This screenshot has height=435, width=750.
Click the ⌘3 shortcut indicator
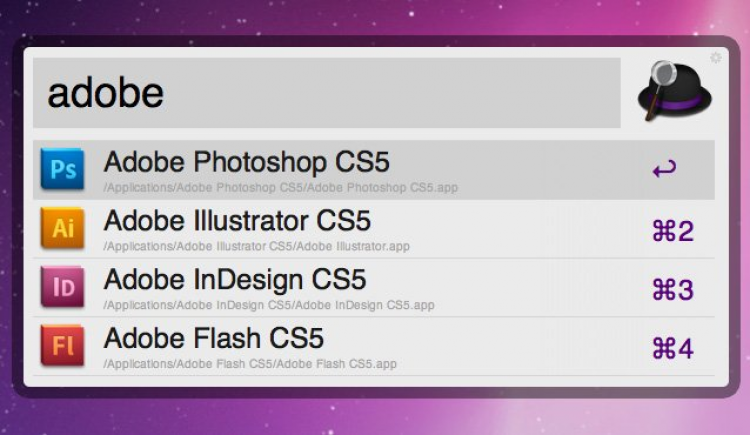pyautogui.click(x=672, y=290)
